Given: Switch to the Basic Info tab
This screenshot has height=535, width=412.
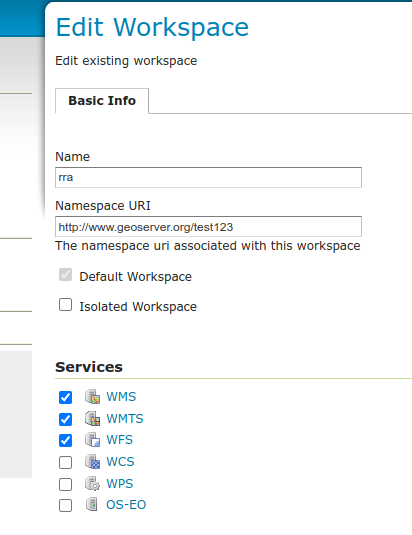Looking at the screenshot, I should coord(102,101).
